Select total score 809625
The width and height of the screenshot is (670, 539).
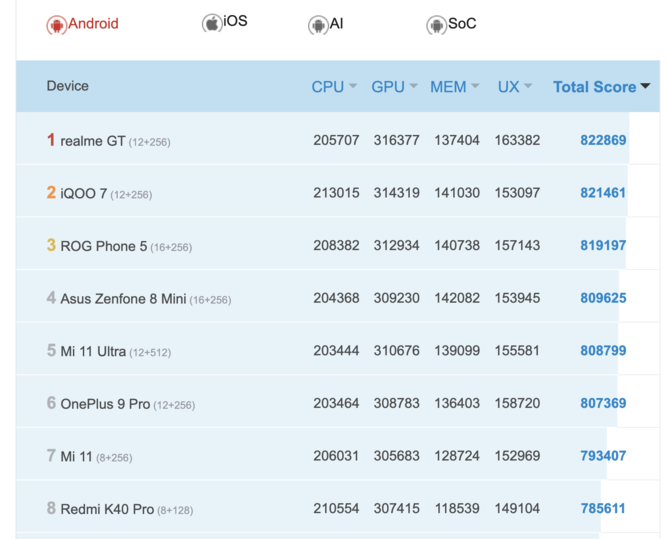(x=603, y=298)
